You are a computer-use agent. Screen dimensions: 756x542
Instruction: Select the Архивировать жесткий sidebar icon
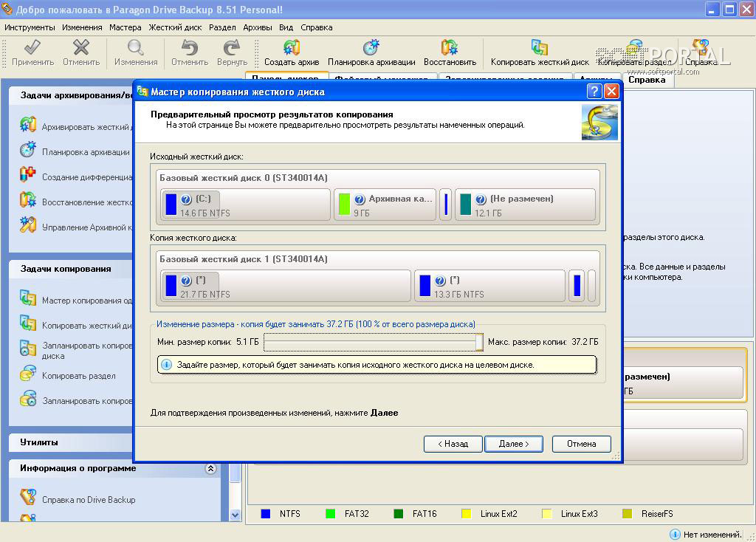28,124
